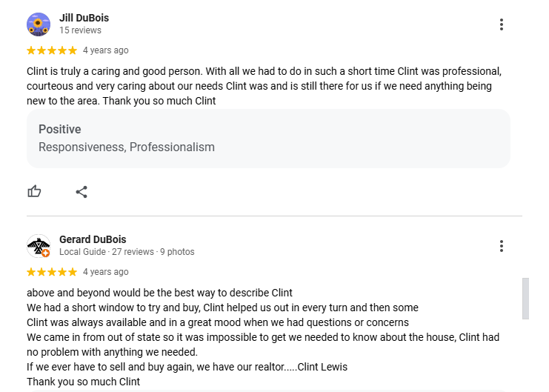Click Jill DuBois's sunflower profile avatar
549x392 pixels.
pyautogui.click(x=39, y=24)
